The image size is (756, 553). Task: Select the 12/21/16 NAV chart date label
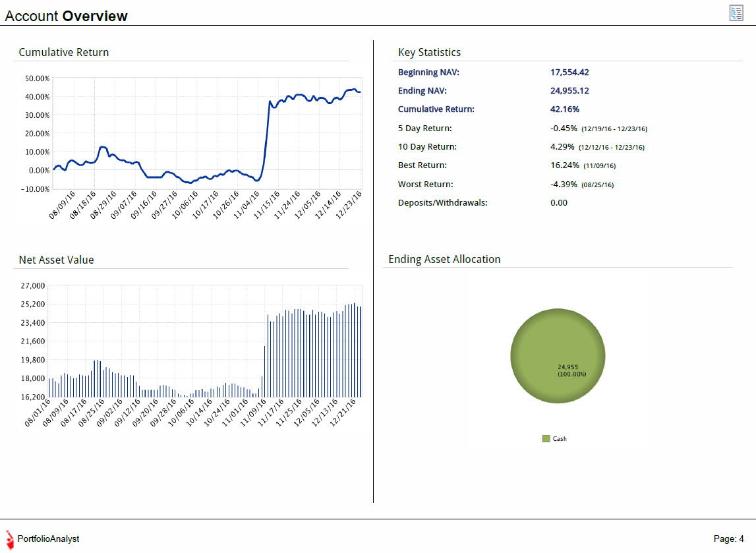point(343,413)
